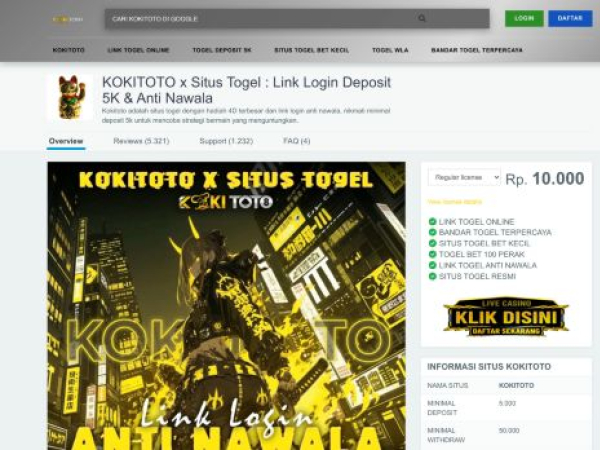The height and width of the screenshot is (450, 600).
Task: Switch to the Reviews (5.321) tab
Action: pos(141,141)
